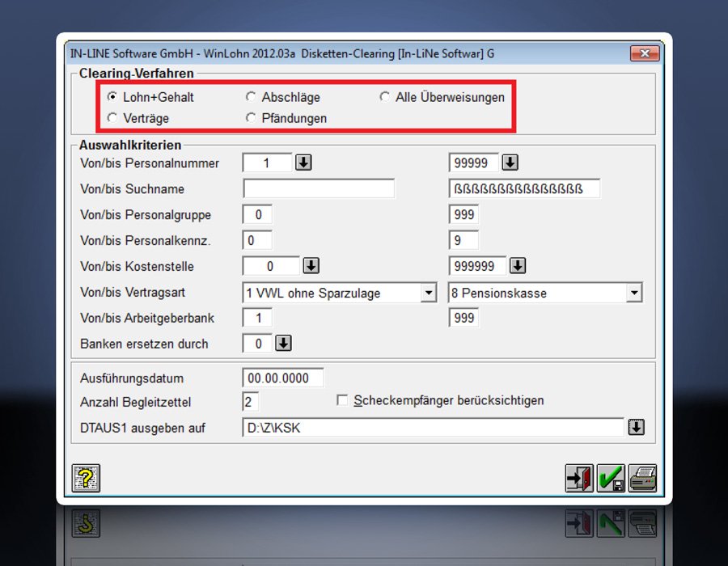Click the Von Personalgruppe 0 field
Viewport: 728px width, 566px height.
(257, 214)
